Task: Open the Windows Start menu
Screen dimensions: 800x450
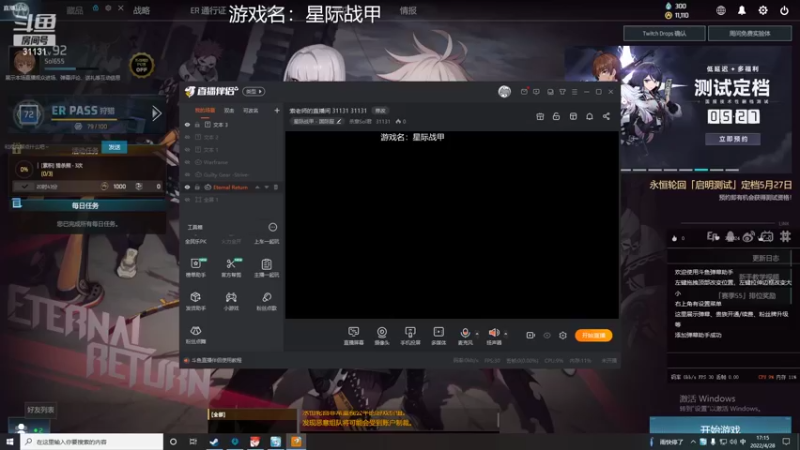Action: tap(10, 441)
